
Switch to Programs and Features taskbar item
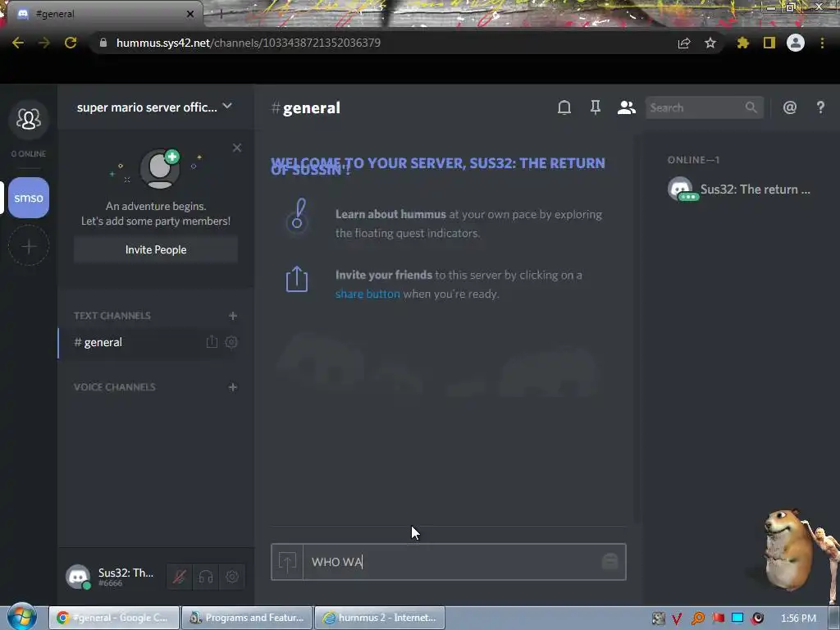pos(247,618)
